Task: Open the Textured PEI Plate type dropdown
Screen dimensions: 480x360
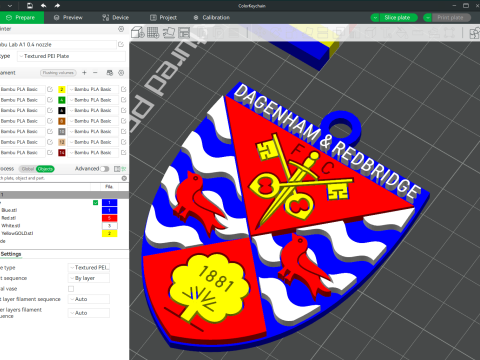Action: pos(71,56)
